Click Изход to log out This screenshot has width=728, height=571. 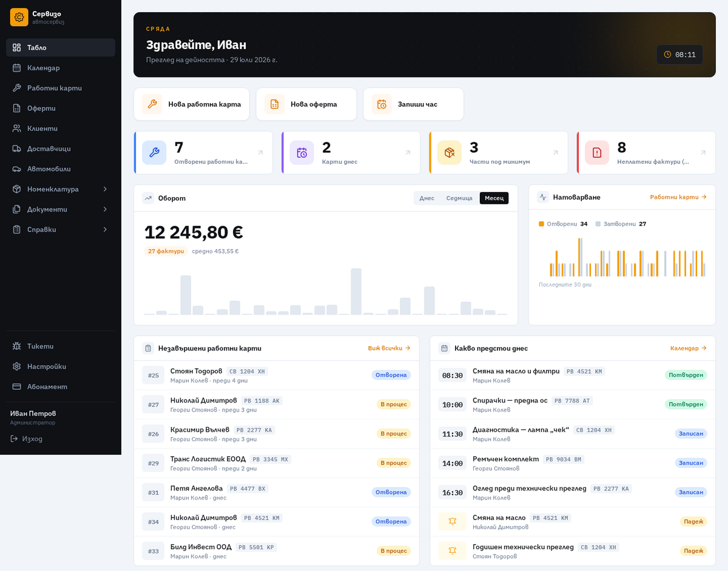[27, 438]
